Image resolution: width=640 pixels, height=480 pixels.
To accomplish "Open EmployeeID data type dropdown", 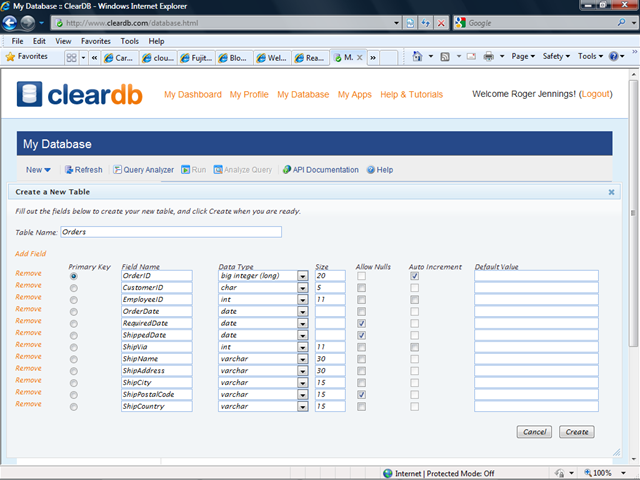I will [302, 300].
